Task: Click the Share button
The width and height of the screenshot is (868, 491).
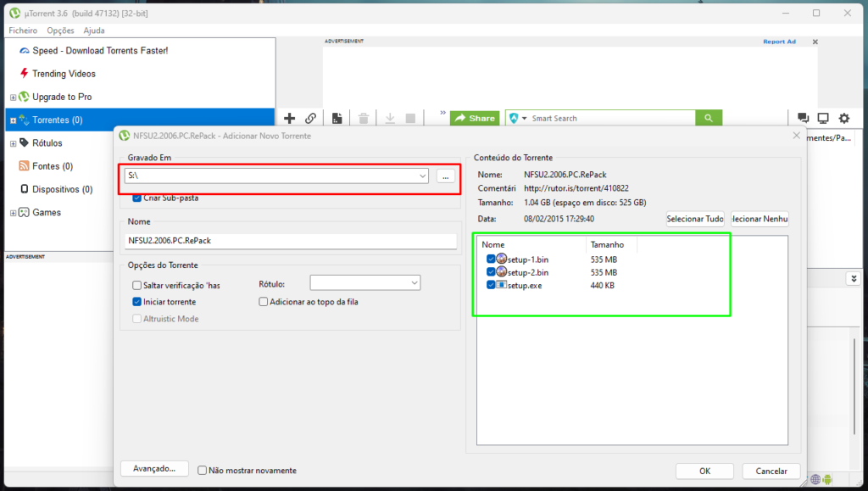Action: pyautogui.click(x=475, y=118)
